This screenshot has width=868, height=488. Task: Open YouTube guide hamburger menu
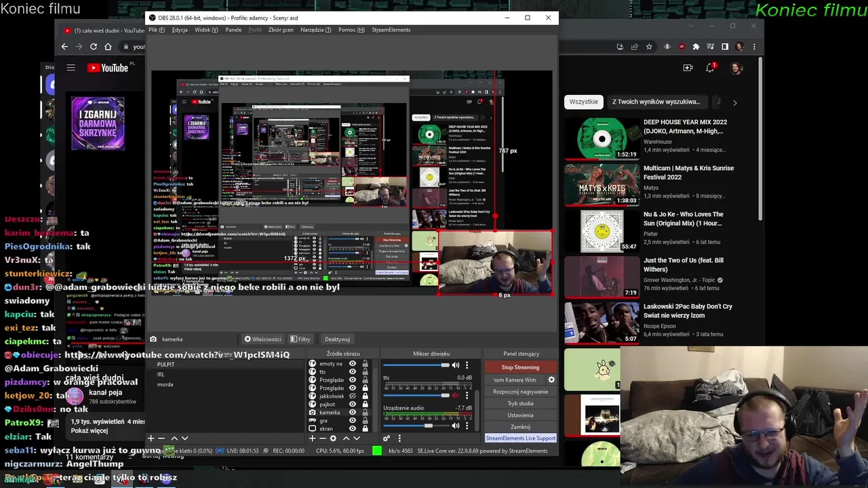tap(71, 67)
